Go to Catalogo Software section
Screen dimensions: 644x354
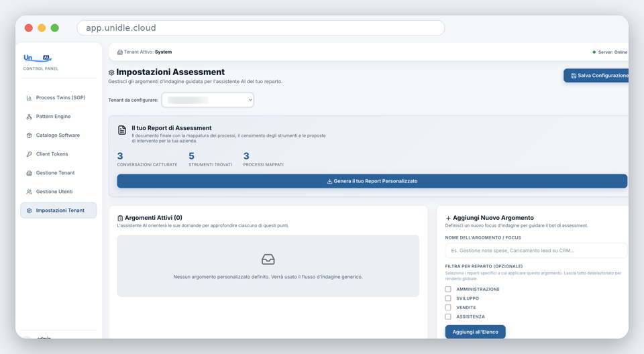[x=58, y=135]
